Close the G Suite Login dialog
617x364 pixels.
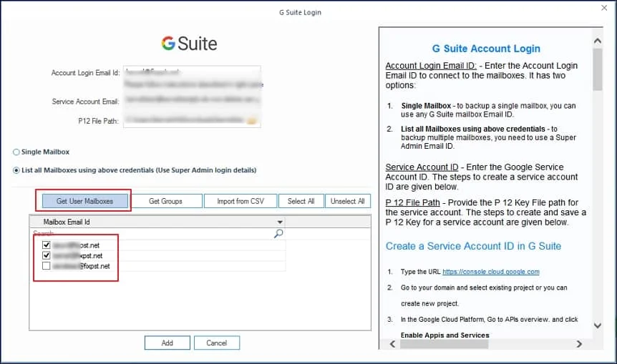[604, 8]
